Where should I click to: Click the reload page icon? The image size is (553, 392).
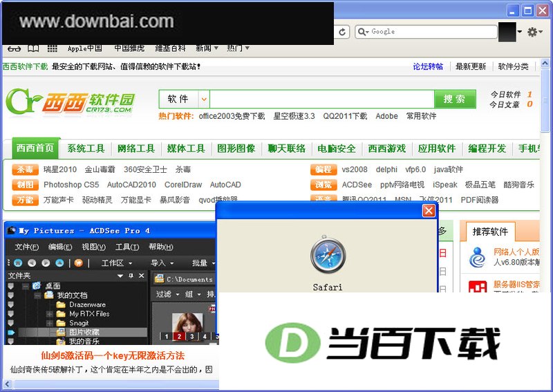click(x=342, y=32)
